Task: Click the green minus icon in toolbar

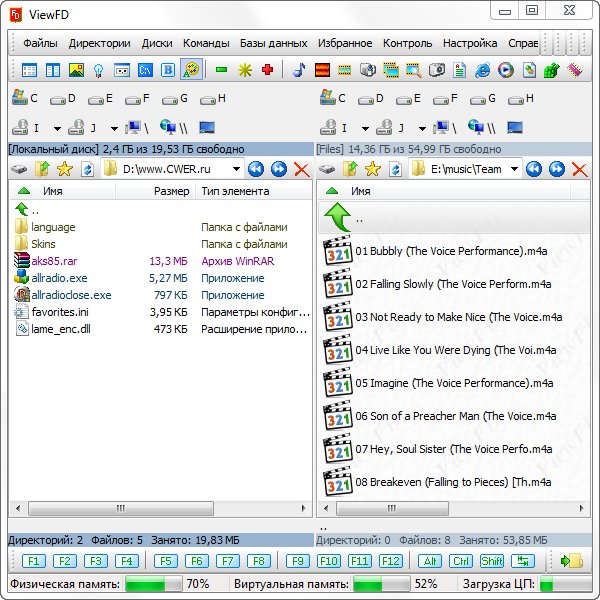Action: click(221, 70)
